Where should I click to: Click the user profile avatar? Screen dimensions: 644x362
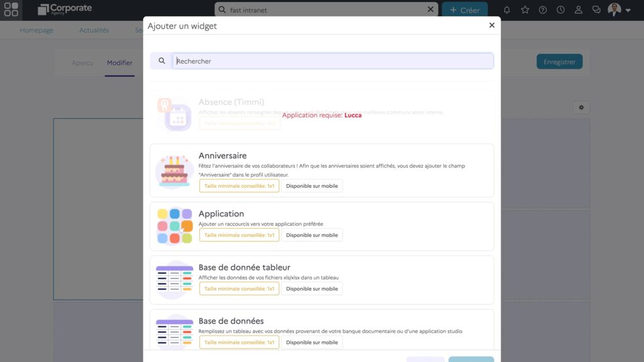(x=614, y=9)
